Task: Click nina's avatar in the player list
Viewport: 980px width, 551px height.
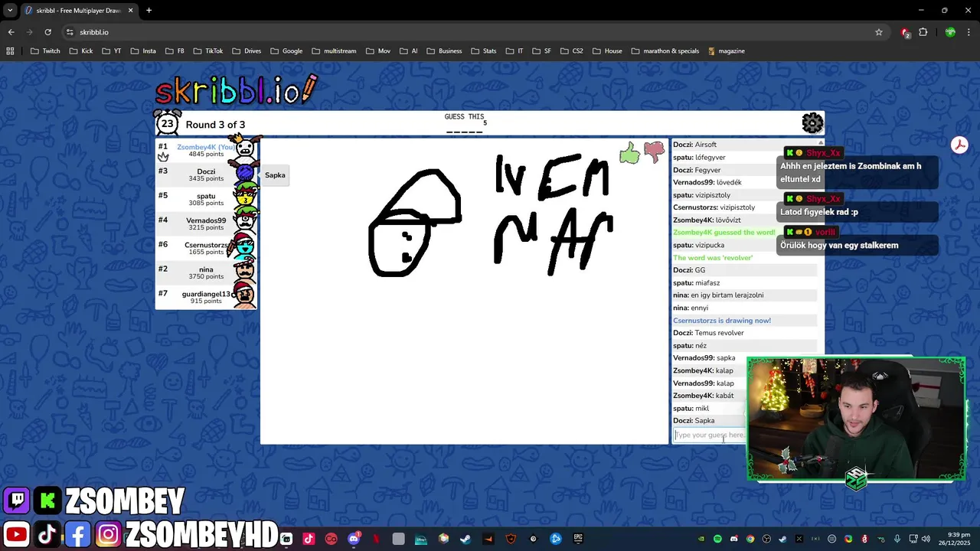Action: (244, 272)
